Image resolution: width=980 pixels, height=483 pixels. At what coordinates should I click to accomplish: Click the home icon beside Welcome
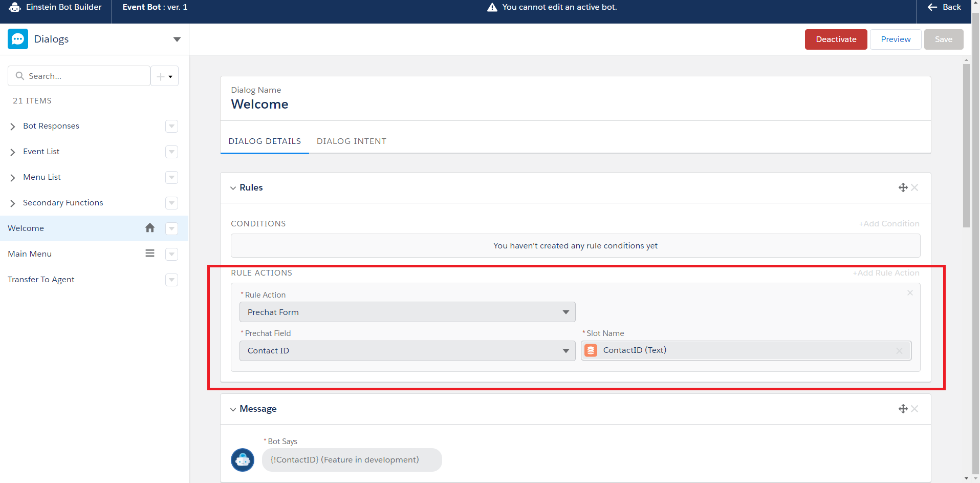[150, 228]
